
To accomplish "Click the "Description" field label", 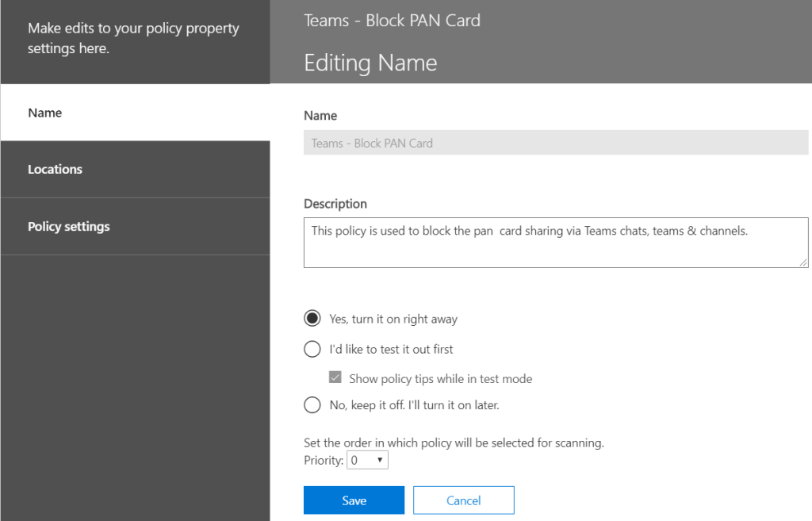I will tap(335, 204).
